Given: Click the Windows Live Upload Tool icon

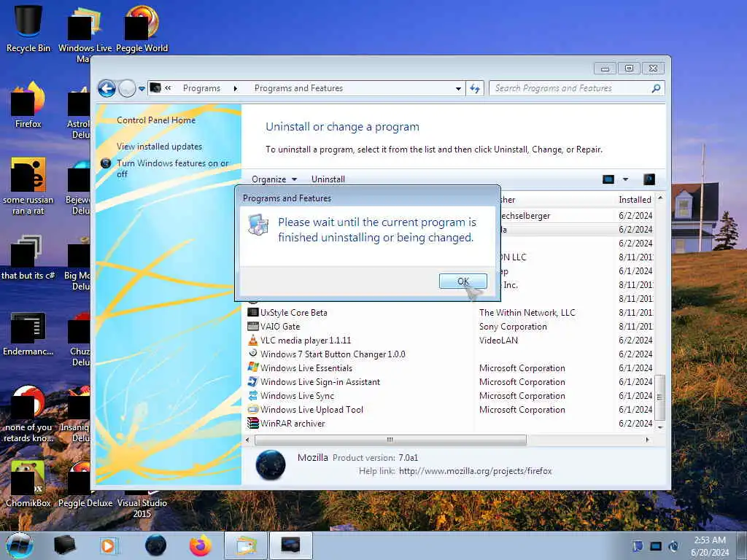Looking at the screenshot, I should tap(253, 409).
